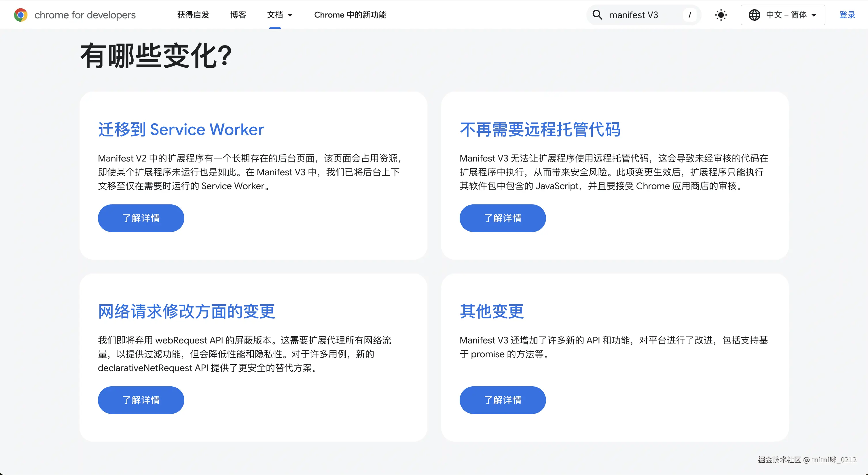Open 其他变更 heading link
This screenshot has height=475, width=868.
pyautogui.click(x=492, y=311)
